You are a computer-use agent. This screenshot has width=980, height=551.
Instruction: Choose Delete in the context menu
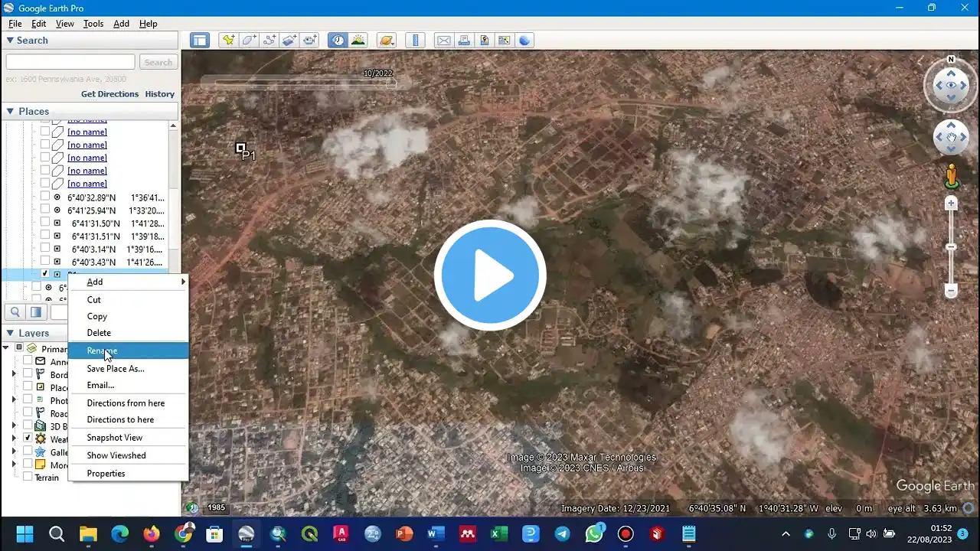coord(128,333)
